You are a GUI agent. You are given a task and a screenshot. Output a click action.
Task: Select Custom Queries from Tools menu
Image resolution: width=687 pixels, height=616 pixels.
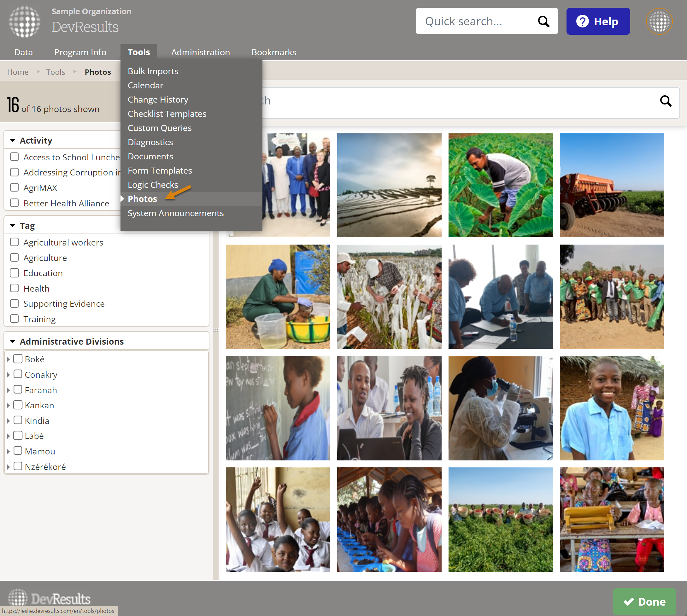(x=159, y=128)
